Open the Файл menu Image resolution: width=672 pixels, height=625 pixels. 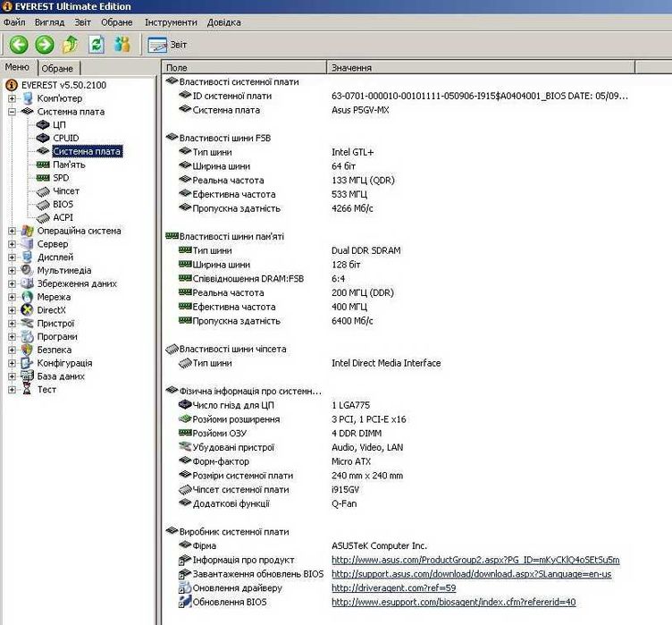(x=14, y=22)
